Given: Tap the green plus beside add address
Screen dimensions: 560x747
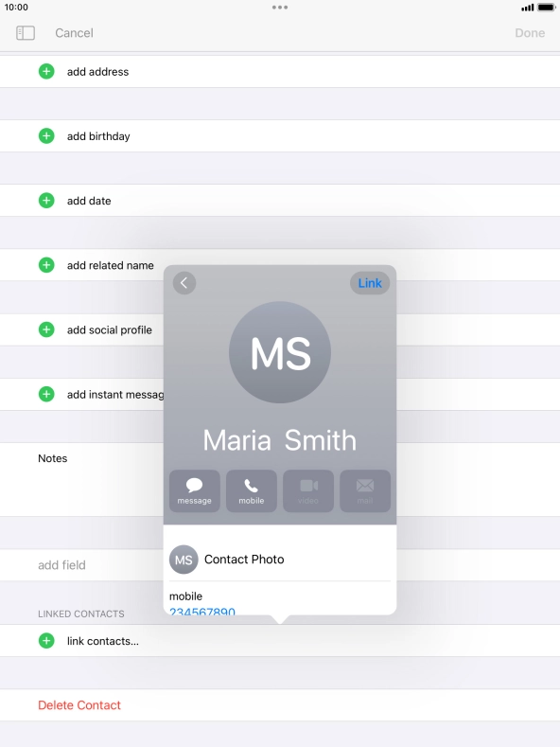Looking at the screenshot, I should click(x=46, y=71).
